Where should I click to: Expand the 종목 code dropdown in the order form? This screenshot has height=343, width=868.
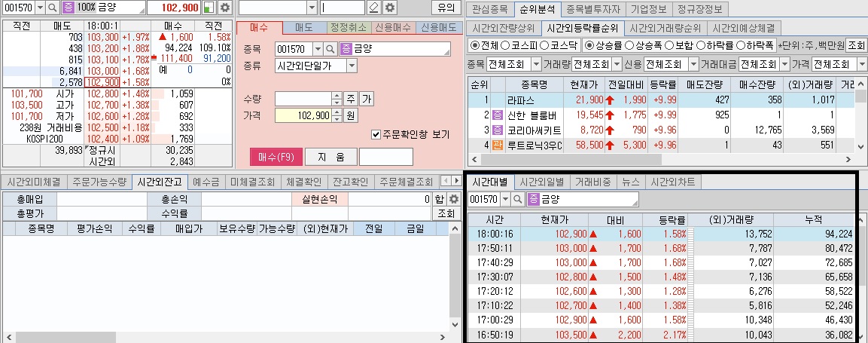point(318,49)
